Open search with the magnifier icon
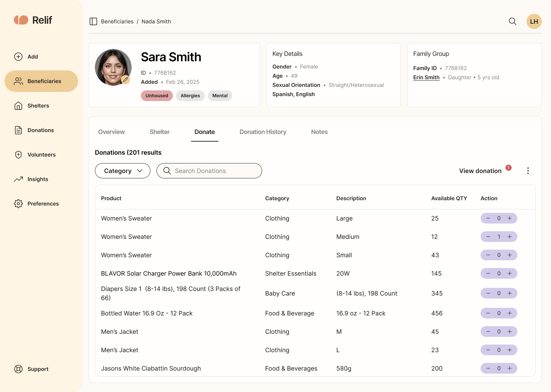 click(513, 21)
